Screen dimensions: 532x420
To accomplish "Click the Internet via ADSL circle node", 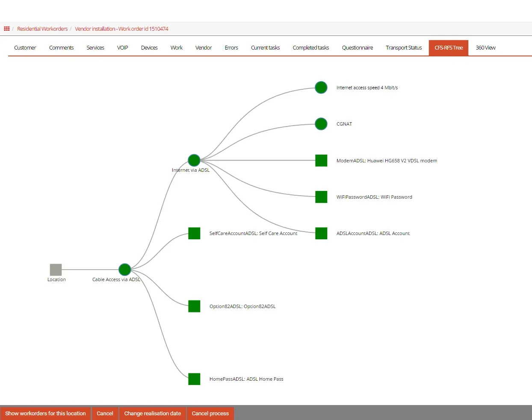I will [194, 160].
